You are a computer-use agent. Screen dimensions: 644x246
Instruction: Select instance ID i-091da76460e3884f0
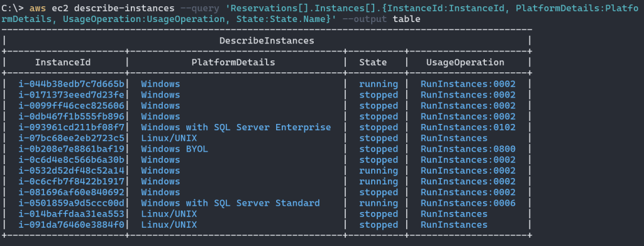pos(72,225)
